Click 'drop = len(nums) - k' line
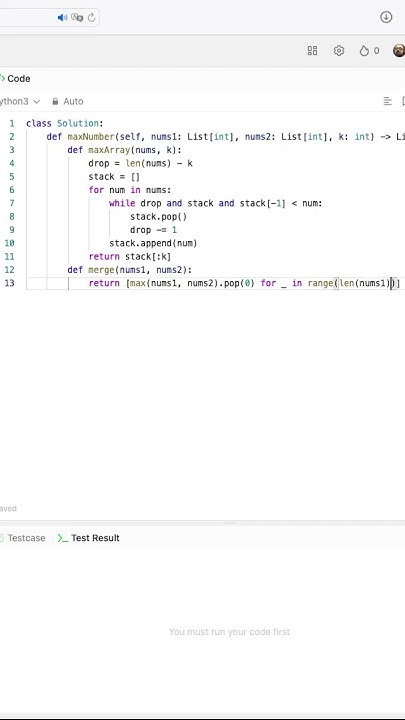 coord(141,163)
